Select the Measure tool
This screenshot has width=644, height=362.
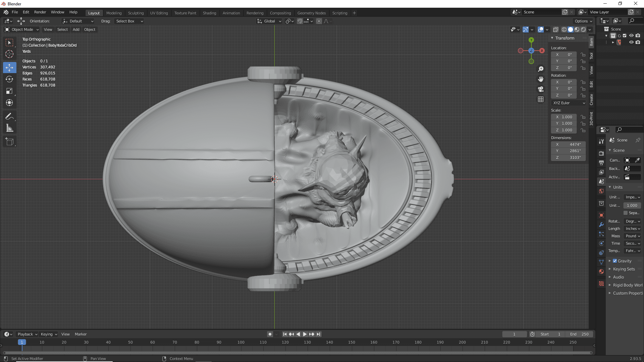pos(9,128)
